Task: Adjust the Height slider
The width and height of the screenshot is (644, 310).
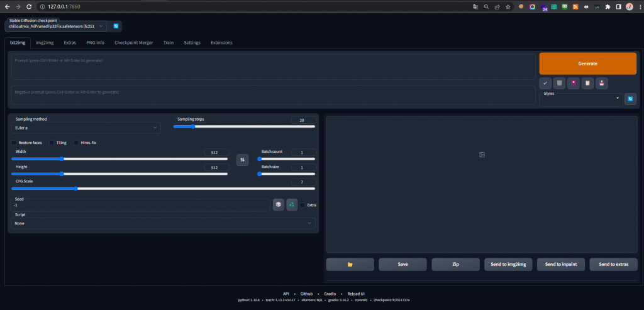Action: [x=119, y=174]
